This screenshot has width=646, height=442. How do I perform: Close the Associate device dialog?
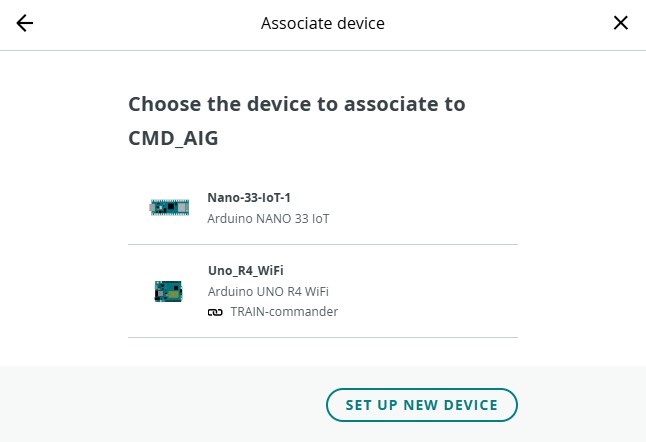click(x=621, y=23)
